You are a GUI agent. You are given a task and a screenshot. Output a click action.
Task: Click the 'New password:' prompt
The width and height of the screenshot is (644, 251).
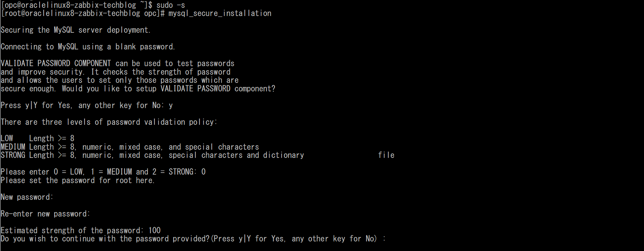pos(27,197)
